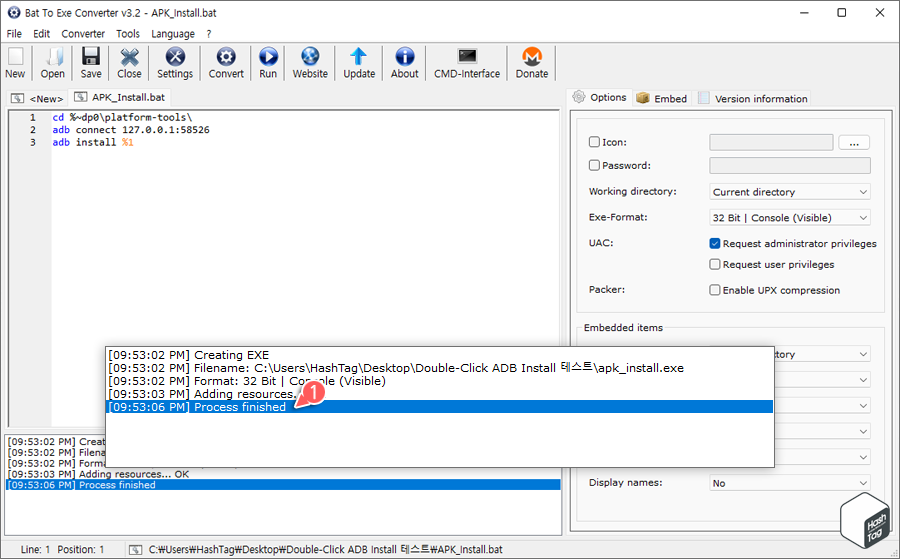Close current file using Close toolbar icon

[x=129, y=56]
